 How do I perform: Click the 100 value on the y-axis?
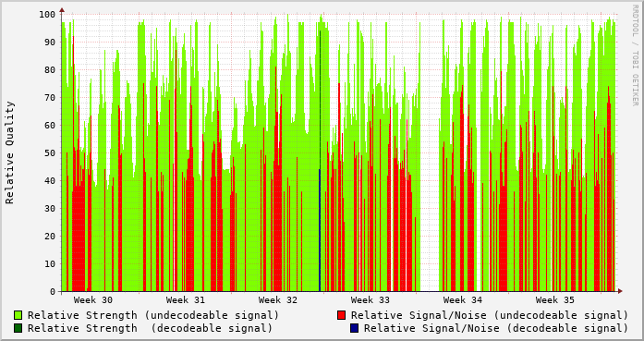pyautogui.click(x=47, y=15)
